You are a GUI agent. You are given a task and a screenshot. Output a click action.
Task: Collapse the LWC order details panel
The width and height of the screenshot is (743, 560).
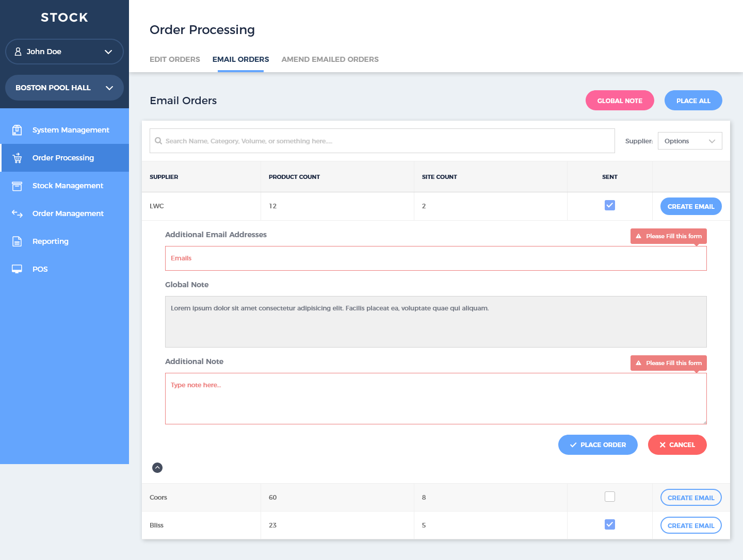157,468
